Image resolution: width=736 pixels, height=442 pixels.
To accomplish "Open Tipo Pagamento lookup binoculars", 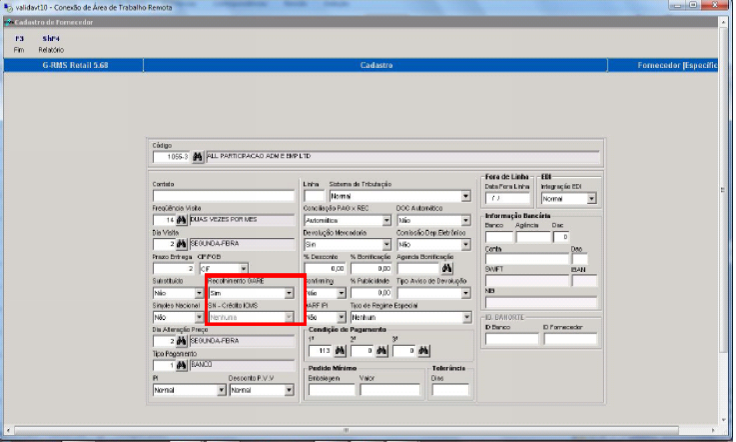I will (182, 366).
